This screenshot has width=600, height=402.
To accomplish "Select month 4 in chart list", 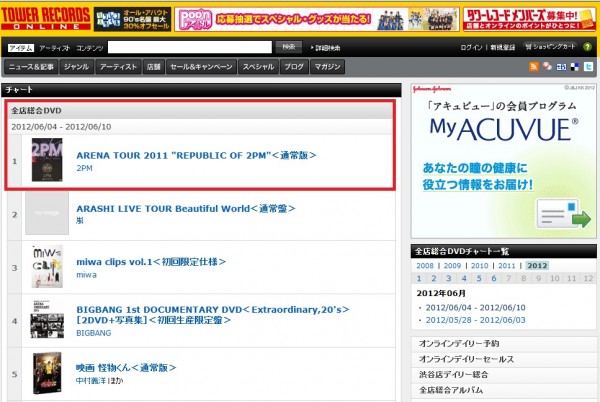I will point(464,278).
